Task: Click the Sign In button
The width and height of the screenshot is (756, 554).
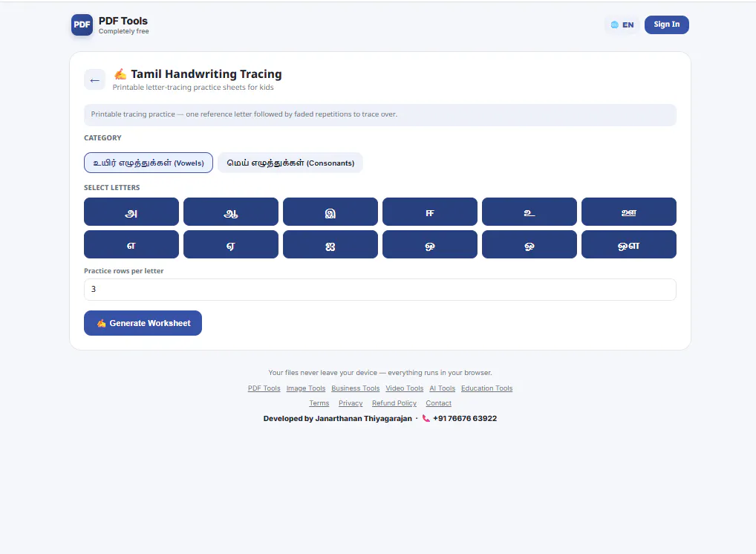Action: pos(667,25)
